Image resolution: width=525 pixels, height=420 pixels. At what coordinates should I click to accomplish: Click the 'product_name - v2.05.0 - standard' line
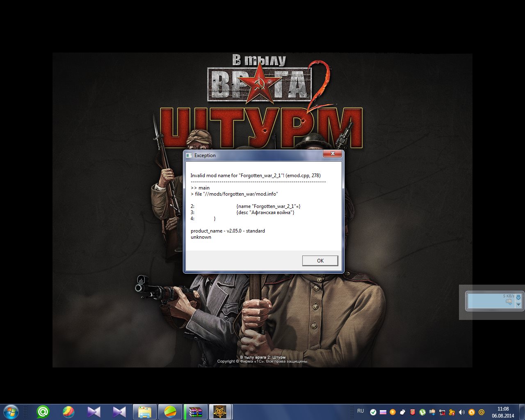click(228, 231)
